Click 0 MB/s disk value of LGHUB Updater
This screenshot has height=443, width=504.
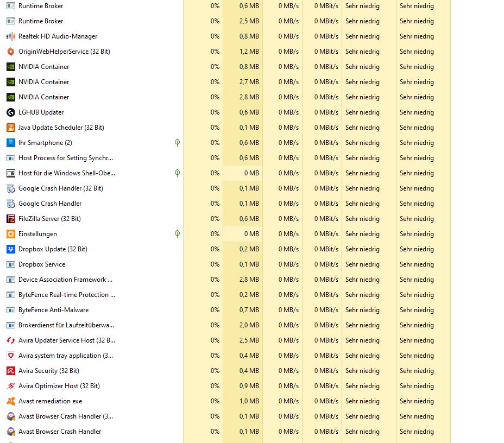click(288, 112)
